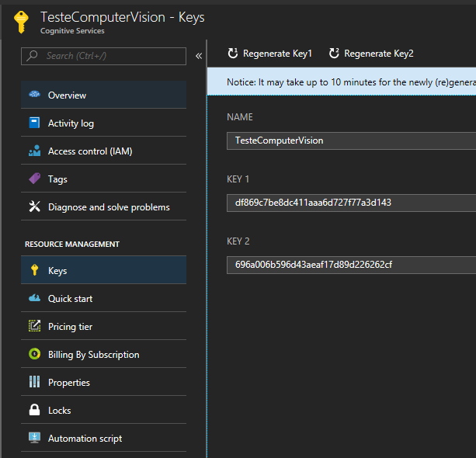Click the Keys menu key icon
Viewport: 476px width, 458px height.
tap(35, 270)
